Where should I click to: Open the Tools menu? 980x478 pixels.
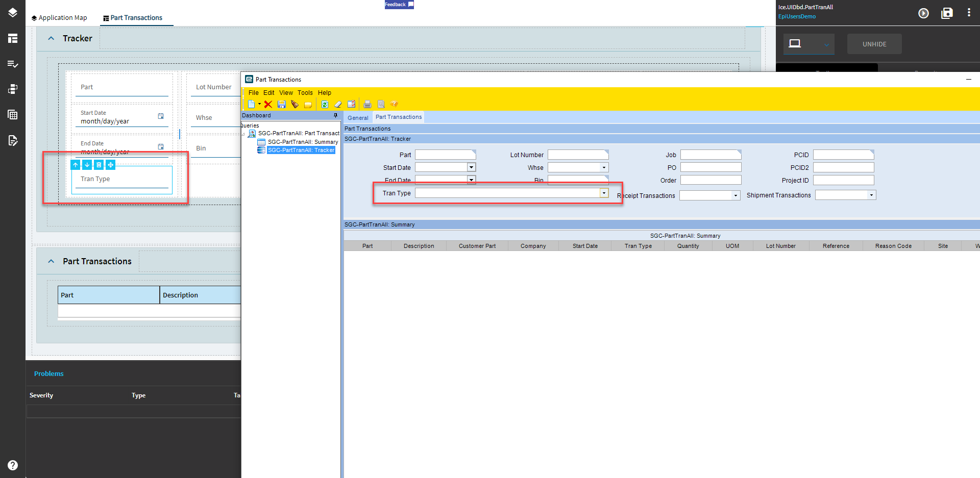coord(305,93)
